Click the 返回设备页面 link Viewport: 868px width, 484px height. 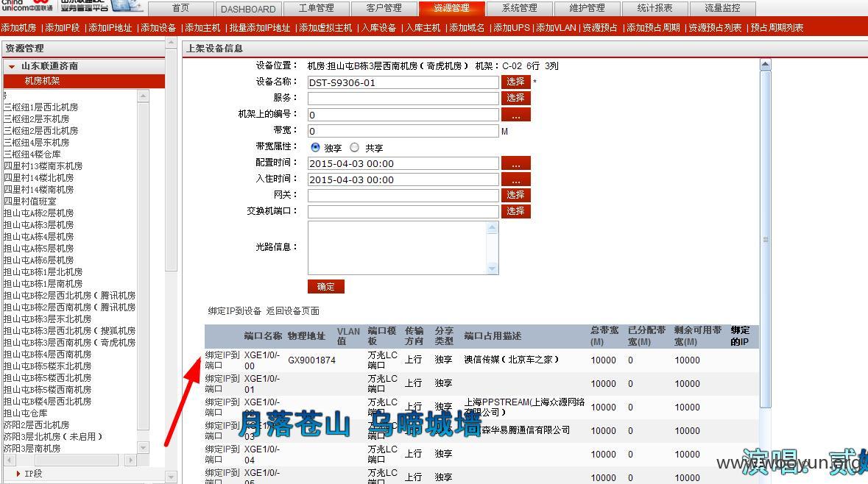click(293, 311)
